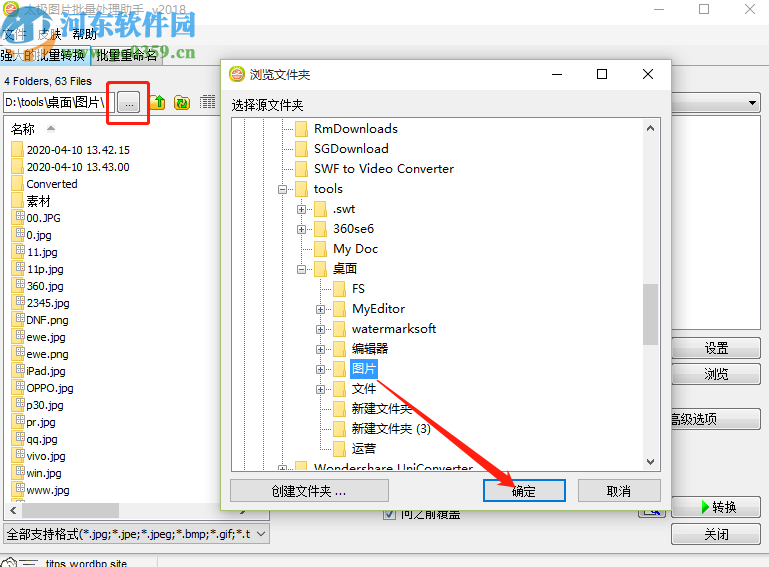
Task: Toggle the overwrite prompt checkbox
Action: click(x=389, y=514)
